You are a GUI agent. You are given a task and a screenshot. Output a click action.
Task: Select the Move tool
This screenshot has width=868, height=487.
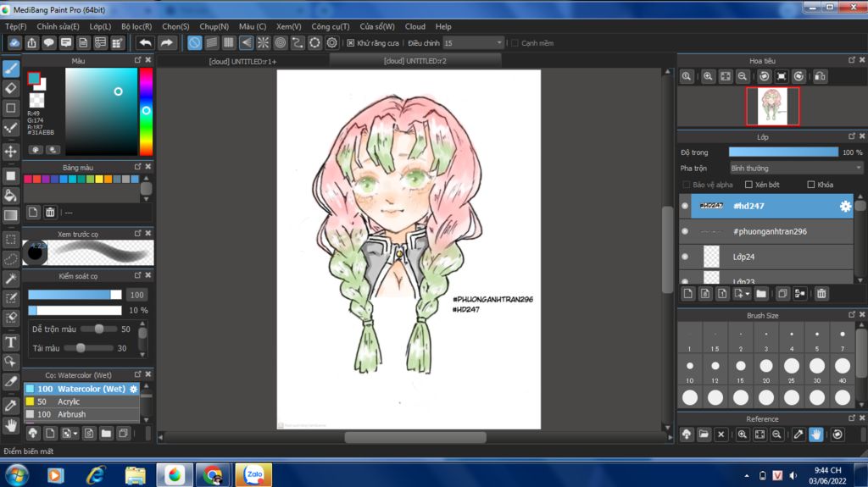(11, 151)
